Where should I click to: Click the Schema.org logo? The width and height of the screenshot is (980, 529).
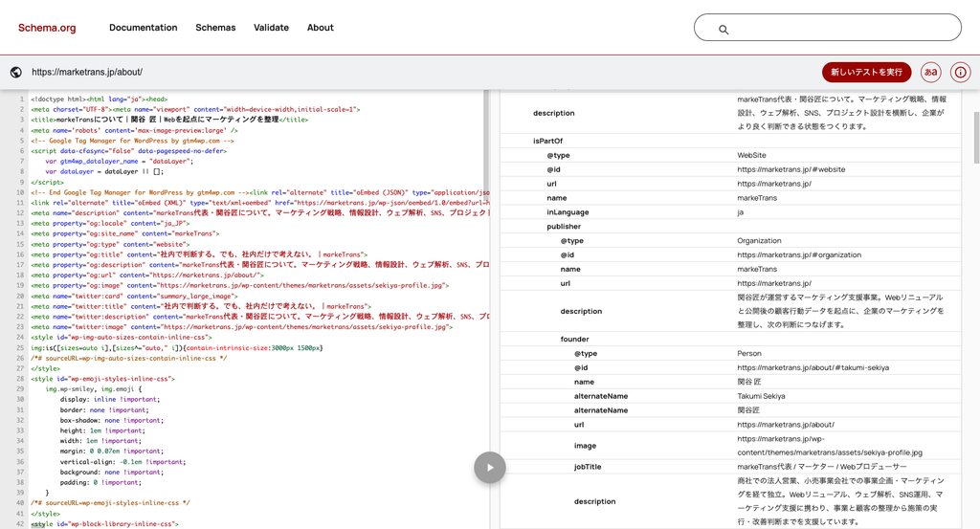tap(47, 28)
